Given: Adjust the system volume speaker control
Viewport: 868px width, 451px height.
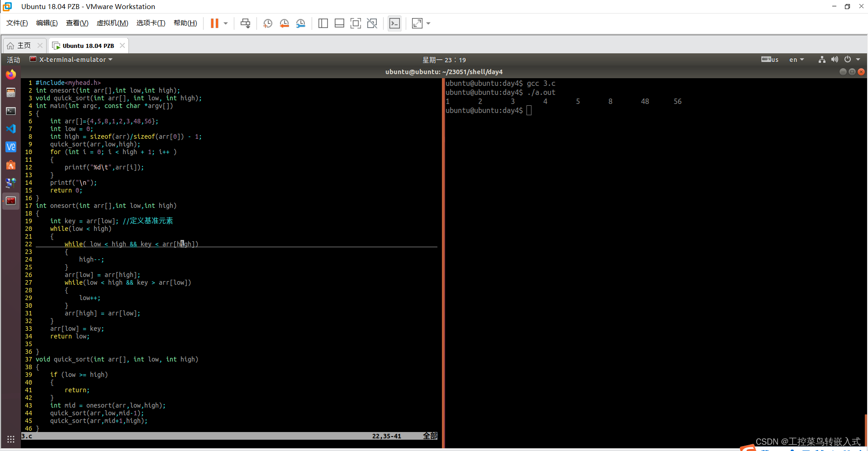Looking at the screenshot, I should point(834,59).
